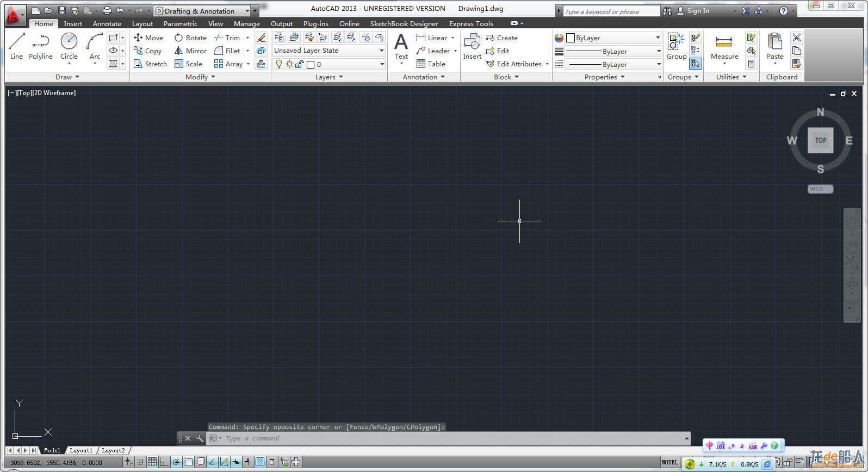
Task: Select the Scale tool
Action: (x=188, y=64)
